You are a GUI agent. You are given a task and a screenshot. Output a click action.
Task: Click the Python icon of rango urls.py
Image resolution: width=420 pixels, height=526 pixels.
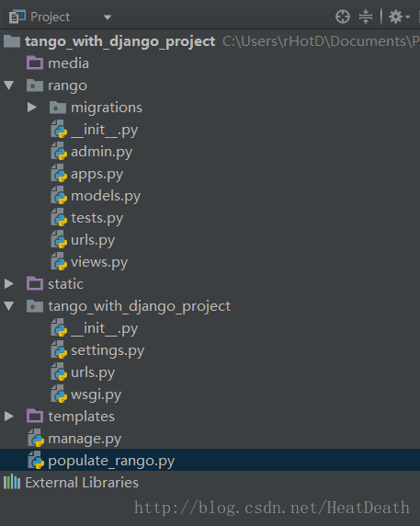point(59,239)
